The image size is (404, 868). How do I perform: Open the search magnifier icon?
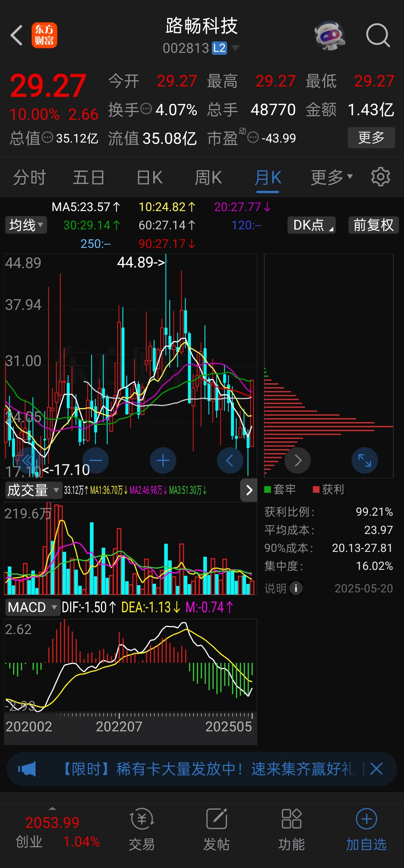click(x=378, y=35)
